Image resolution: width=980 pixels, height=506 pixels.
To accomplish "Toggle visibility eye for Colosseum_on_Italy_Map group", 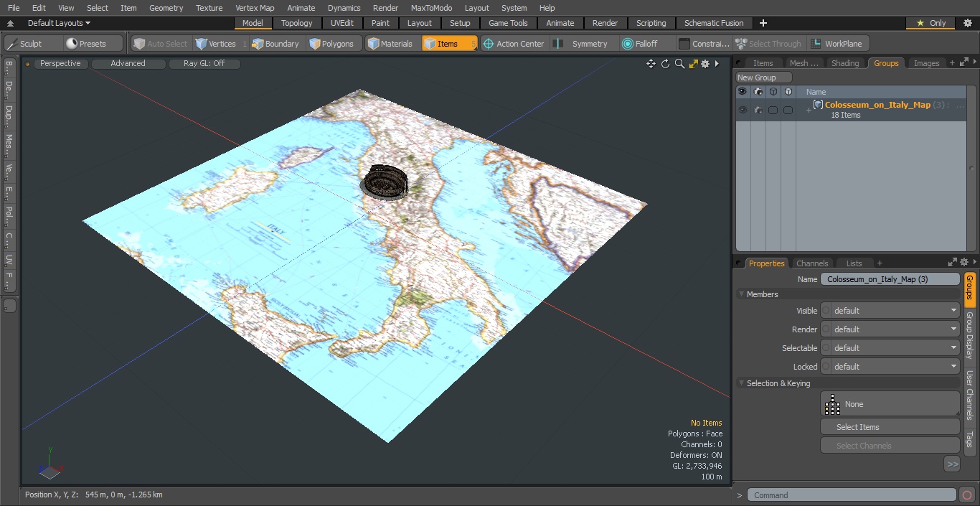I will pos(743,110).
